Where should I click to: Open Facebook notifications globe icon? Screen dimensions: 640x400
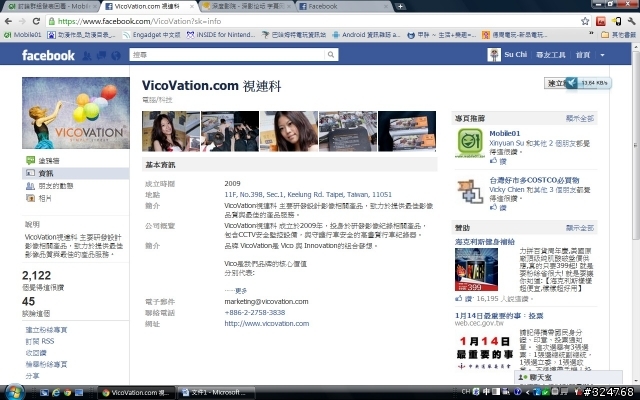tap(116, 55)
